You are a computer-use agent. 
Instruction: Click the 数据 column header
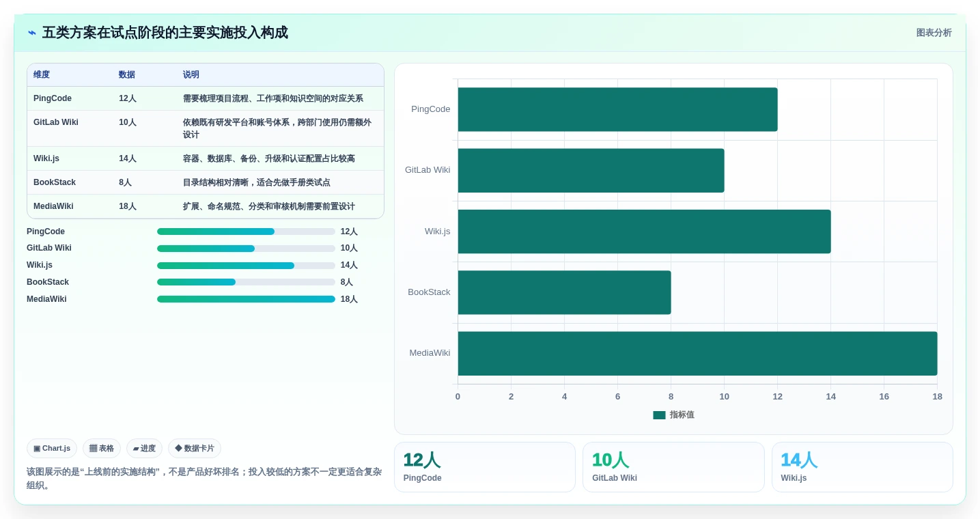(127, 75)
